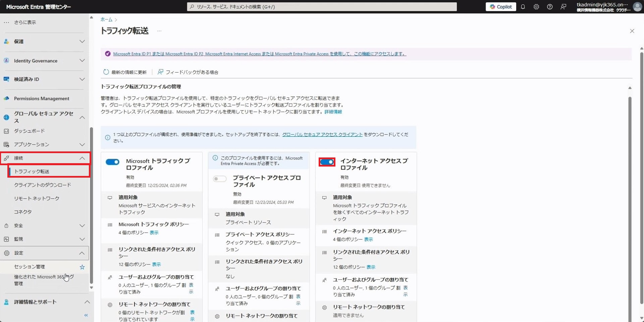Click the 接続 link icon in the sidebar
This screenshot has width=644, height=322.
click(6, 158)
